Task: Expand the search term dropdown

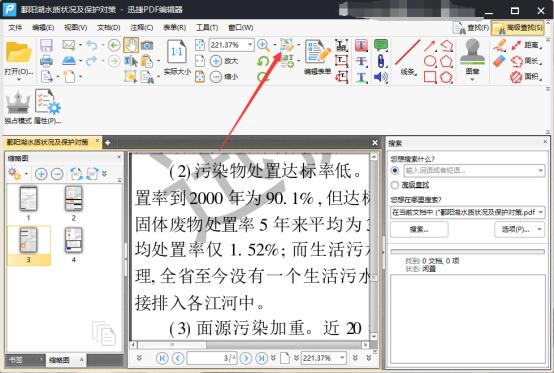Action: point(540,171)
